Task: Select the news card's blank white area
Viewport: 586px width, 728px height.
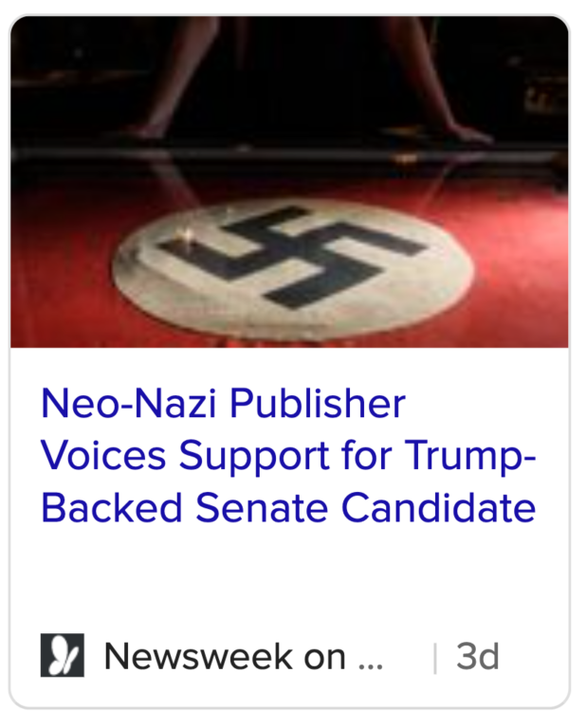Action: pyautogui.click(x=289, y=580)
